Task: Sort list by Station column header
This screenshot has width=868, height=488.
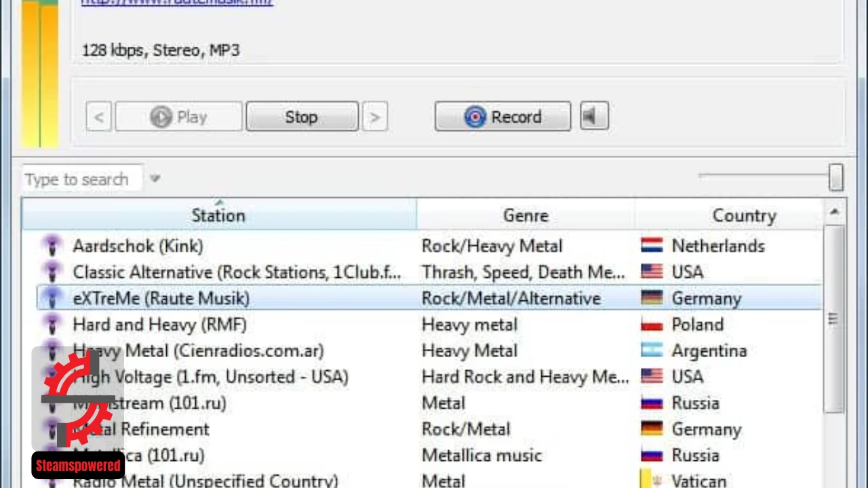Action: (x=218, y=215)
